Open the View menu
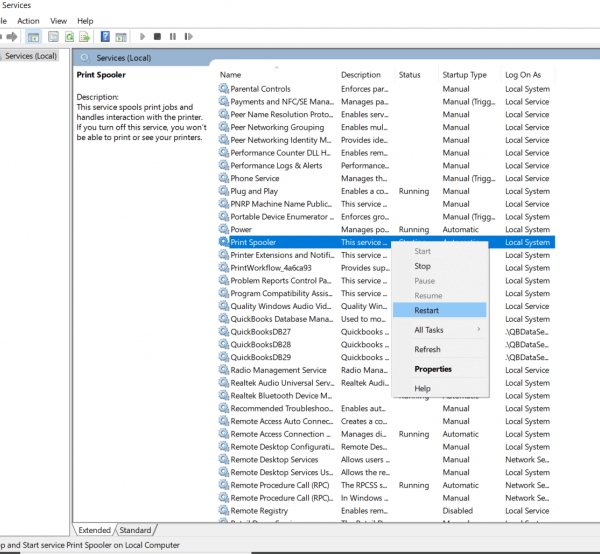Viewport: 600px width, 554px height. (x=59, y=21)
